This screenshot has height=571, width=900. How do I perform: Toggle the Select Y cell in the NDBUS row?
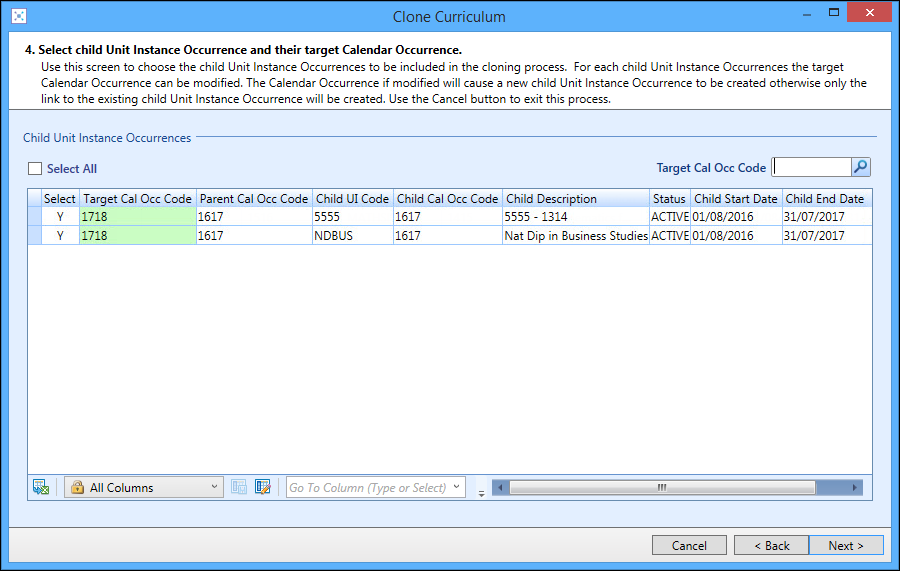pyautogui.click(x=60, y=235)
